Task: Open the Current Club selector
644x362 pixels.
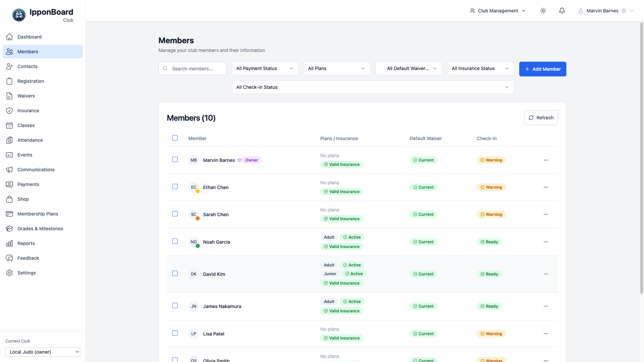Action: click(x=43, y=352)
